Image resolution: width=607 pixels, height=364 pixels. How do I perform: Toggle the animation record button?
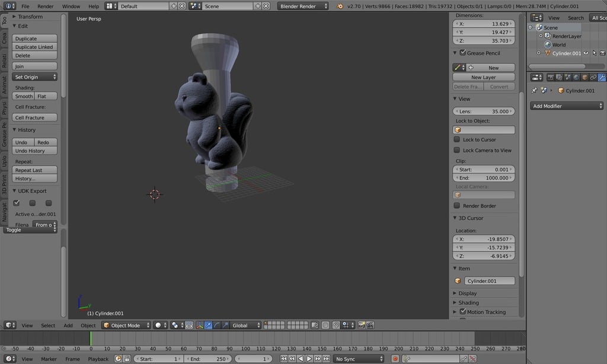click(395, 359)
